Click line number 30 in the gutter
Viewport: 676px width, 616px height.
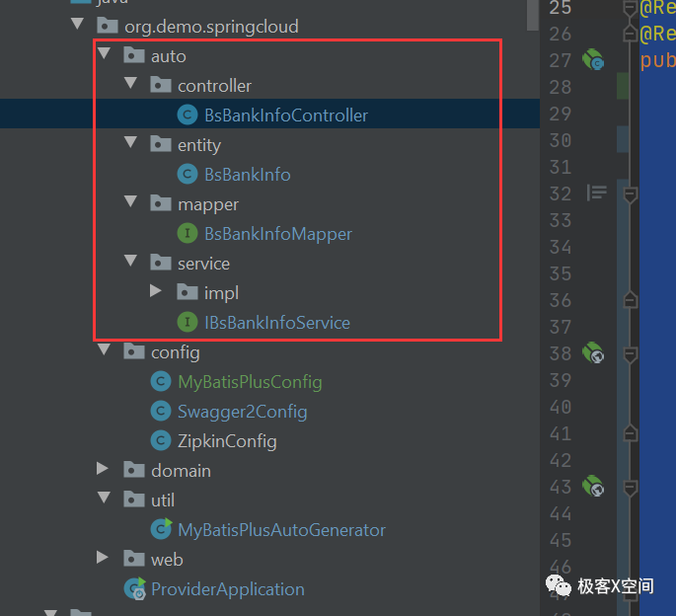pyautogui.click(x=560, y=140)
